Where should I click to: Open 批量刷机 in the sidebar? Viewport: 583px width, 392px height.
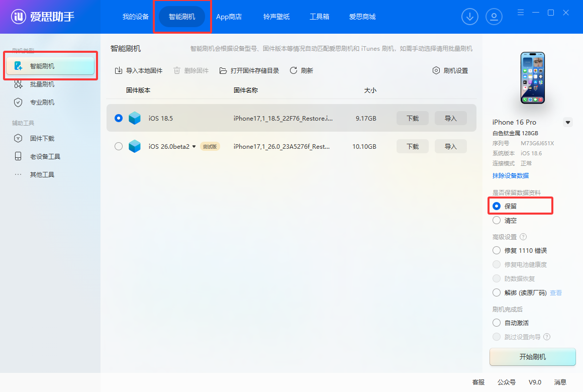(42, 84)
